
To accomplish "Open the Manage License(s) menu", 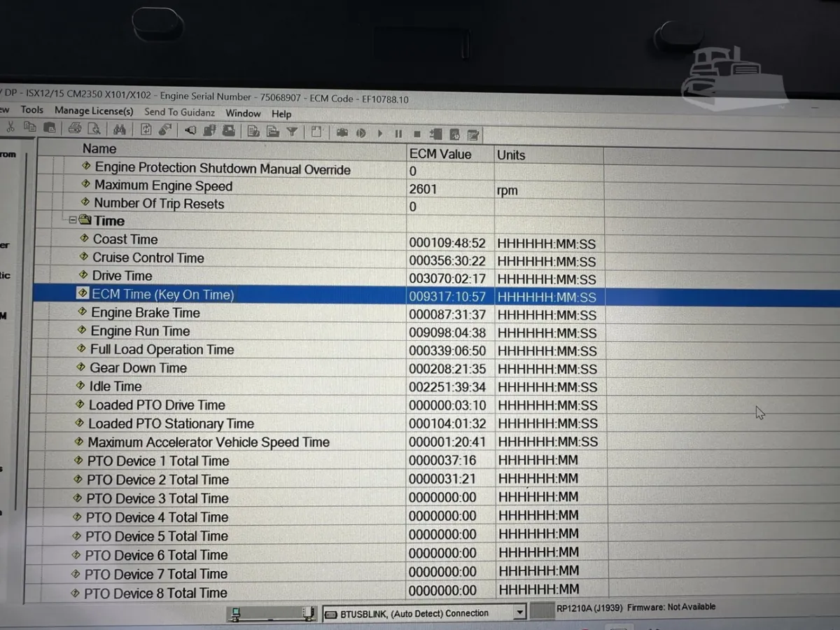I will pos(94,111).
